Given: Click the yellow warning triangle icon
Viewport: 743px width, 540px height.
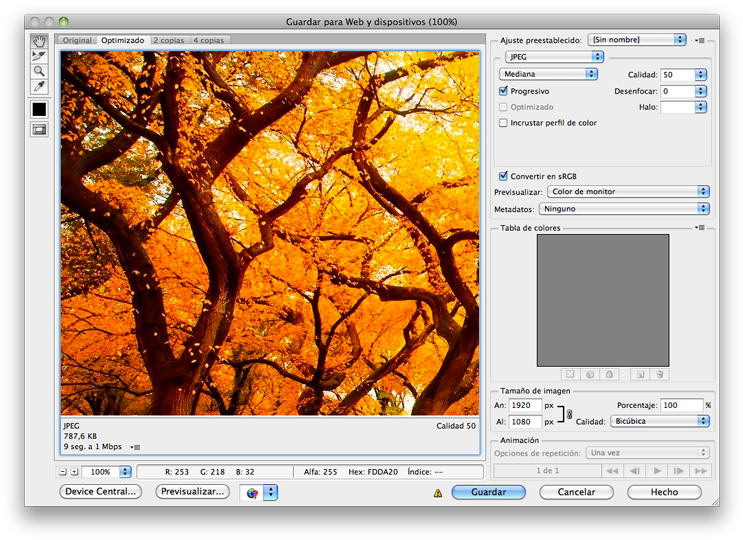Looking at the screenshot, I should pyautogui.click(x=437, y=493).
